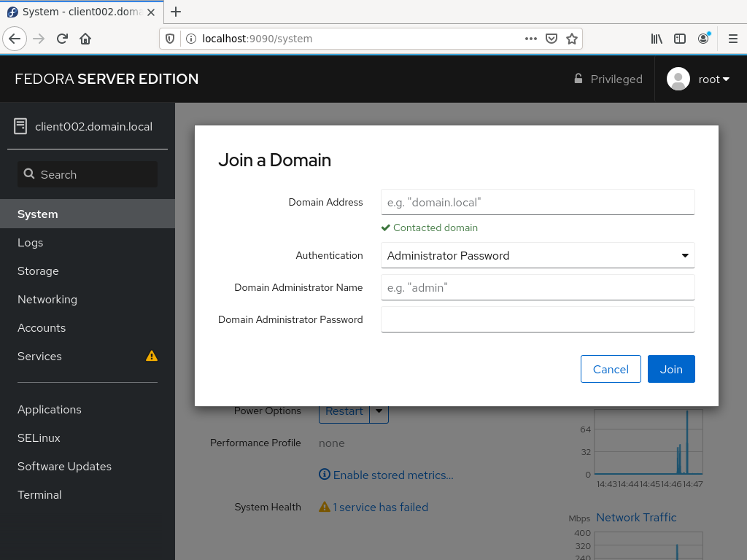
Task: Focus the Domain Address input field
Action: [538, 202]
